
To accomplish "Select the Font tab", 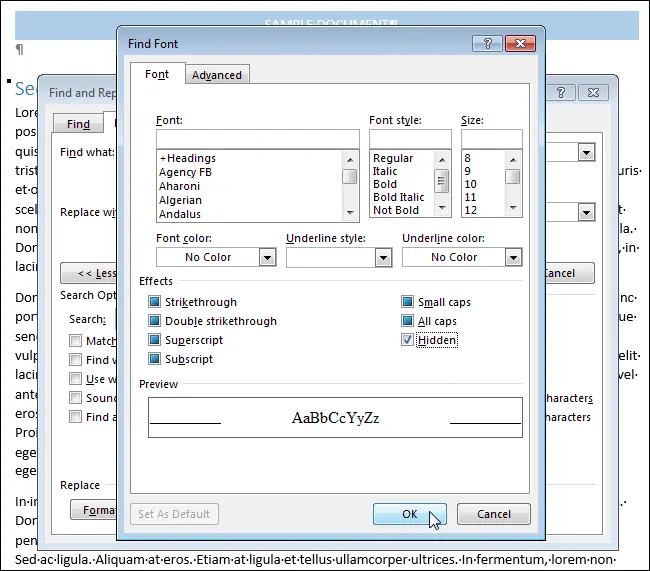I will pos(157,74).
